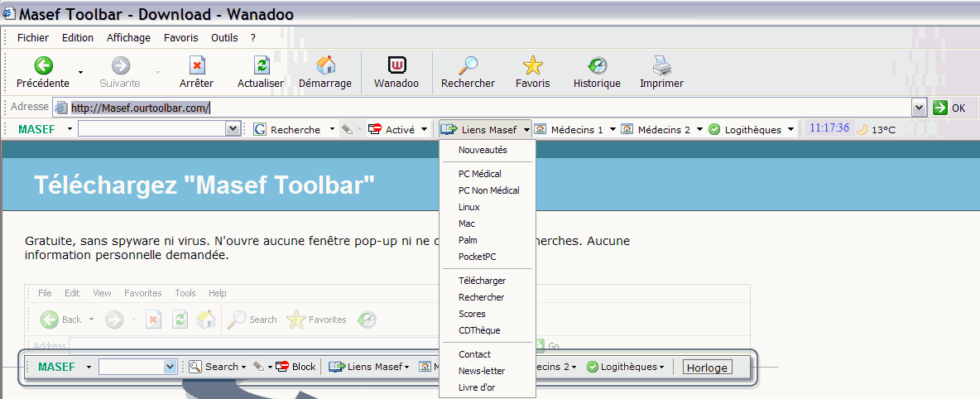Select Scores menu entry
This screenshot has height=399, width=980.
pos(488,314)
